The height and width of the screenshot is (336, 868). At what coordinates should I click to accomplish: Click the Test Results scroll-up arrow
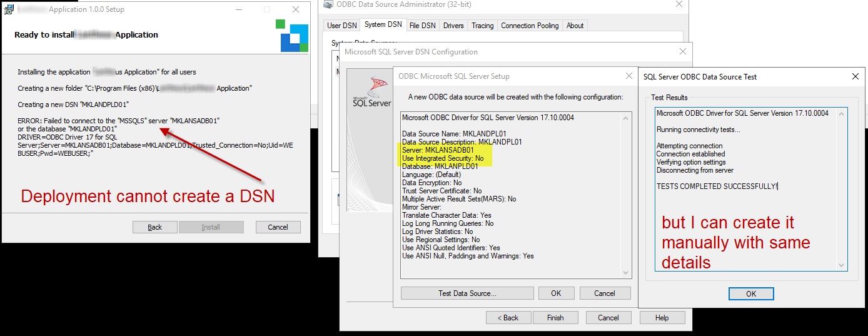point(842,113)
